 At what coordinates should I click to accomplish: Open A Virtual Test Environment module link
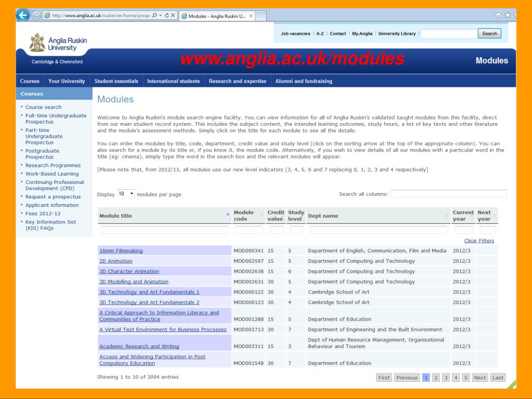(x=163, y=329)
